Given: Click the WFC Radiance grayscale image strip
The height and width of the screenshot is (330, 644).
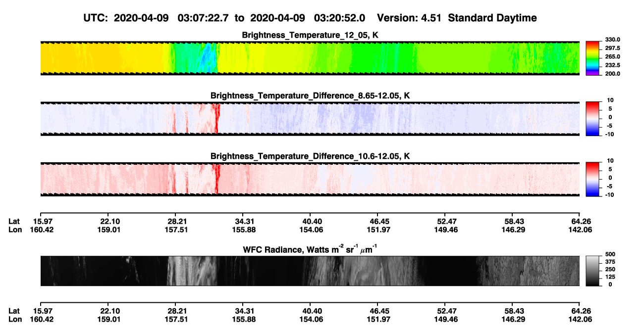Looking at the screenshot, I should [310, 271].
